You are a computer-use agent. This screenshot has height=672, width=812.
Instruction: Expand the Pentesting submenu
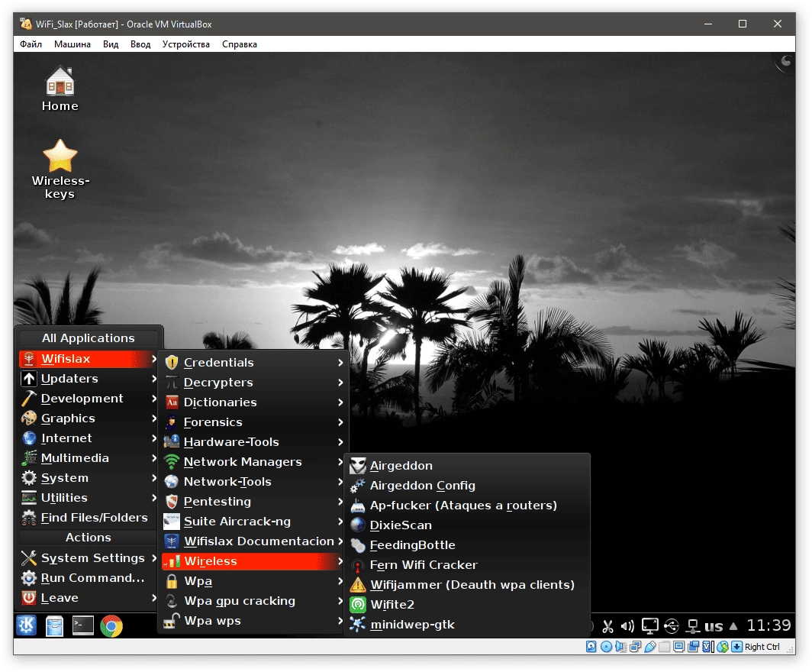tap(253, 502)
